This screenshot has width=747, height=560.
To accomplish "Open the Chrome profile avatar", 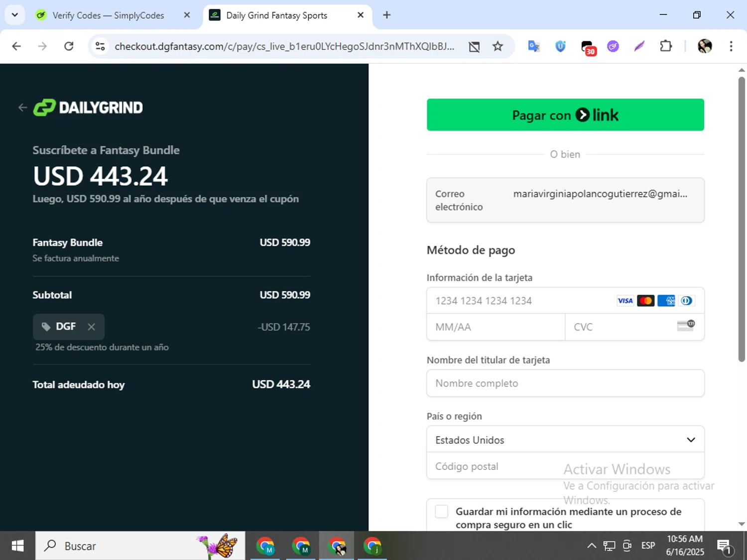I will [x=705, y=46].
